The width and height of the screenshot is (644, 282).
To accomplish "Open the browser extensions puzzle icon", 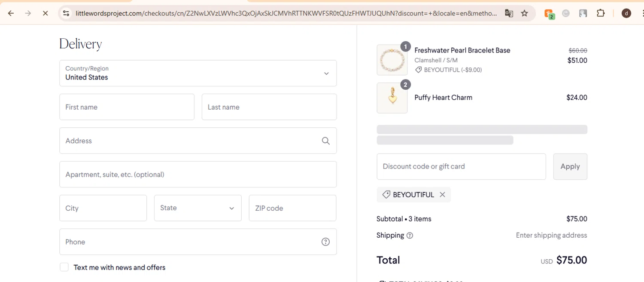I will point(601,13).
